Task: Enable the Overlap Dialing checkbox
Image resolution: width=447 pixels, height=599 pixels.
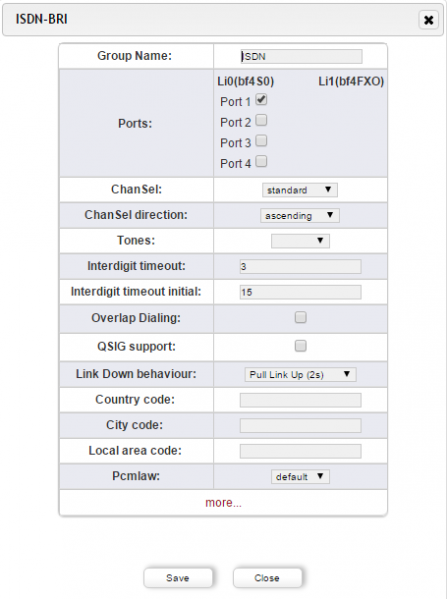Action: click(301, 317)
